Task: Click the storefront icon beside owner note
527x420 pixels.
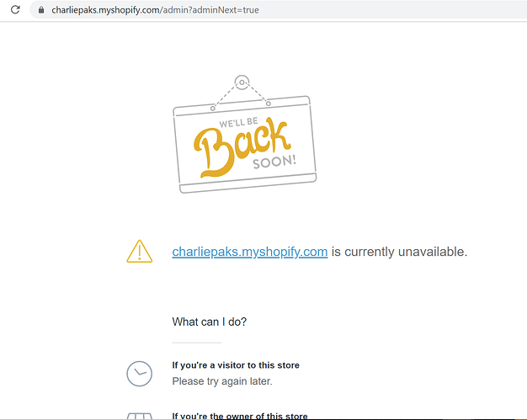Action: pos(140,417)
